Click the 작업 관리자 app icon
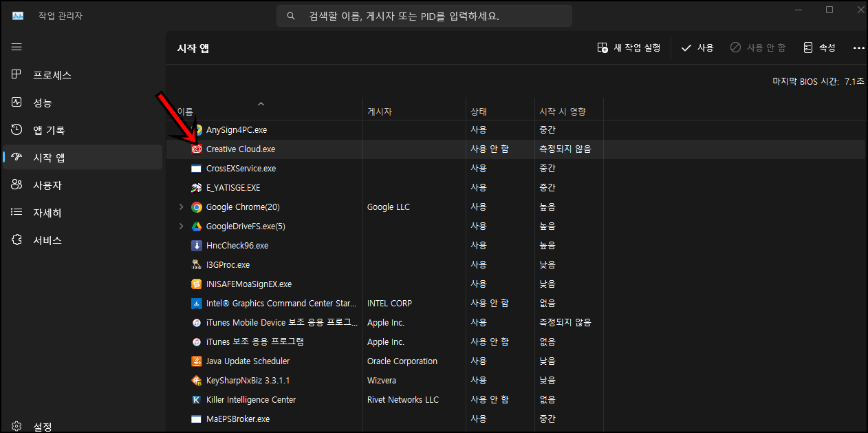This screenshot has width=868, height=433. point(18,16)
